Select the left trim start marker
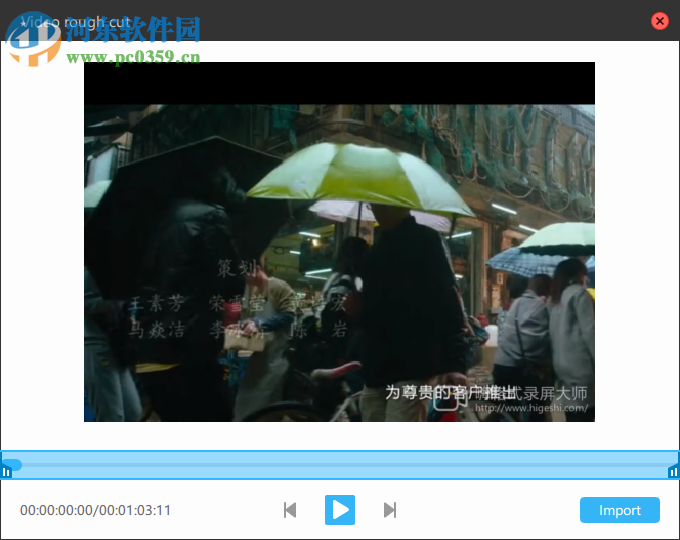Viewport: 680px width, 540px height. pos(6,471)
